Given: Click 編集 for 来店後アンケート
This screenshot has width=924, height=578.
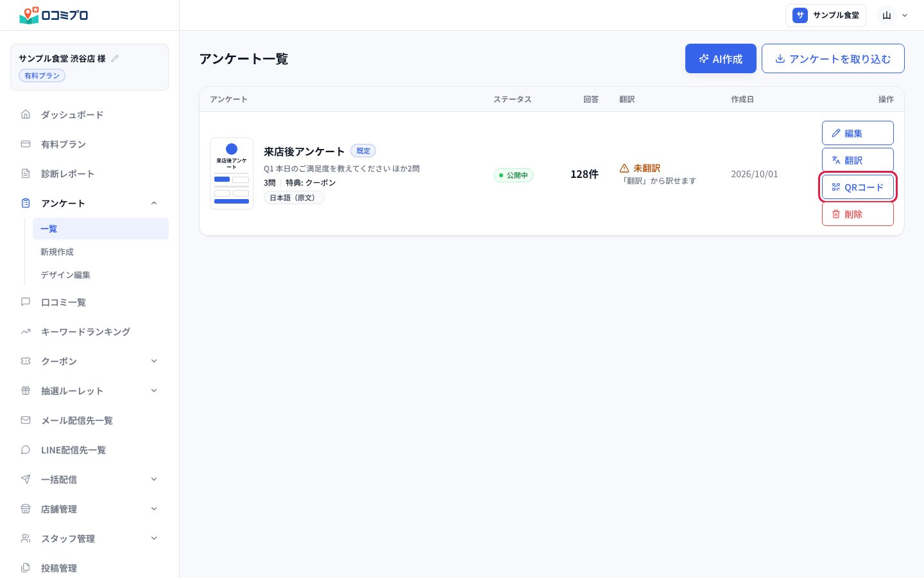Looking at the screenshot, I should click(858, 133).
